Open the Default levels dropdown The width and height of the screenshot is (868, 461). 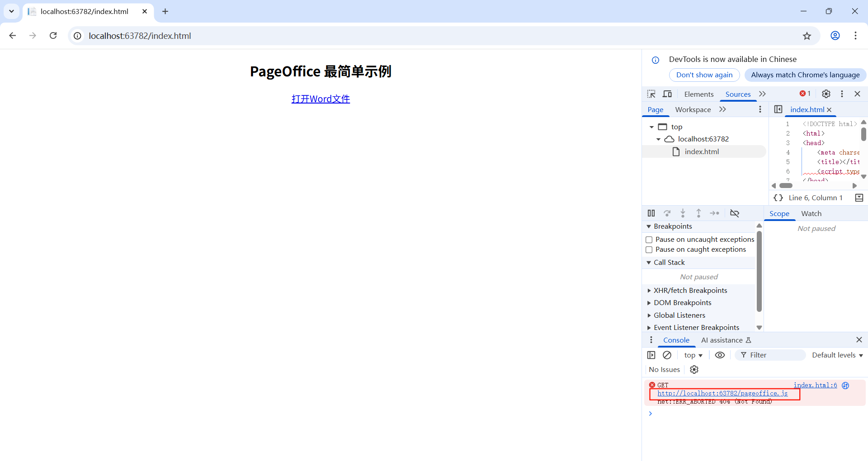[837, 355]
